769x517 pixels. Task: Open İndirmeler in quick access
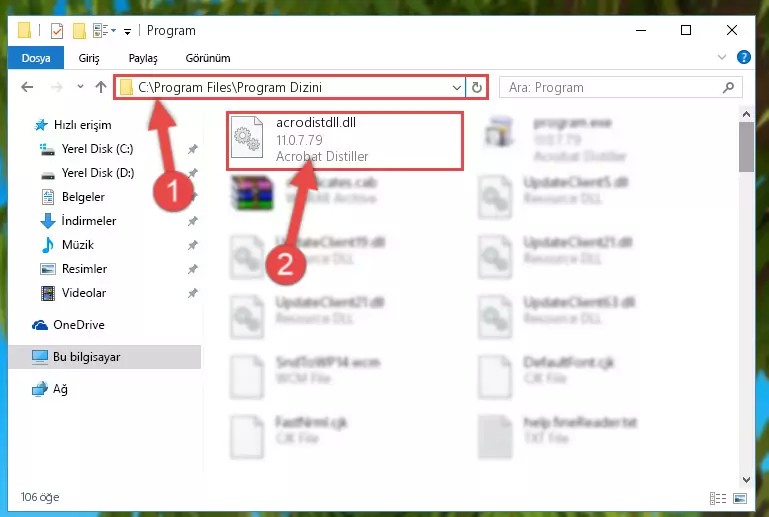89,221
